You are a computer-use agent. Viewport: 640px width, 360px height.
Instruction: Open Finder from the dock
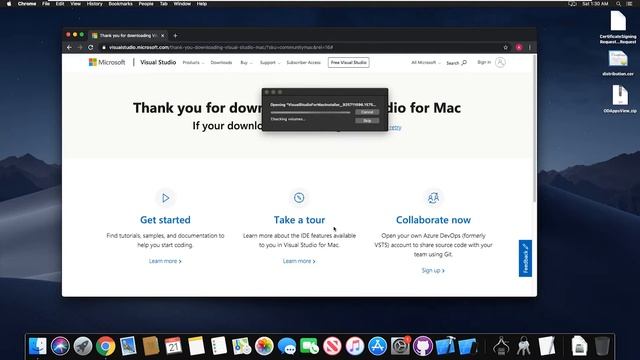[x=38, y=346]
